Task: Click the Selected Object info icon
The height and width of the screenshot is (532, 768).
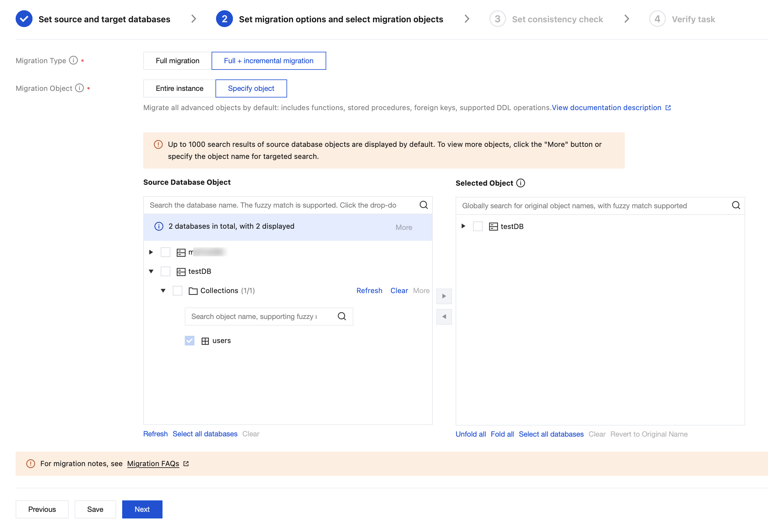Action: pos(520,183)
